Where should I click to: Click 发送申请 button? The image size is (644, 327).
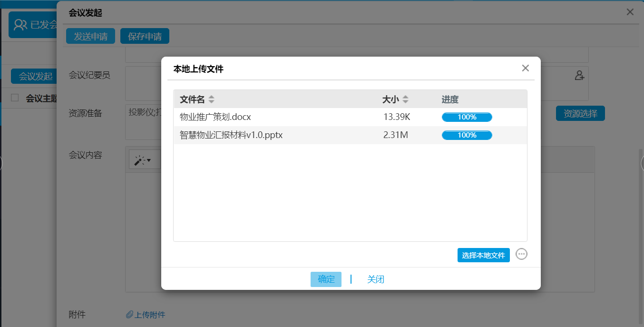click(x=90, y=37)
